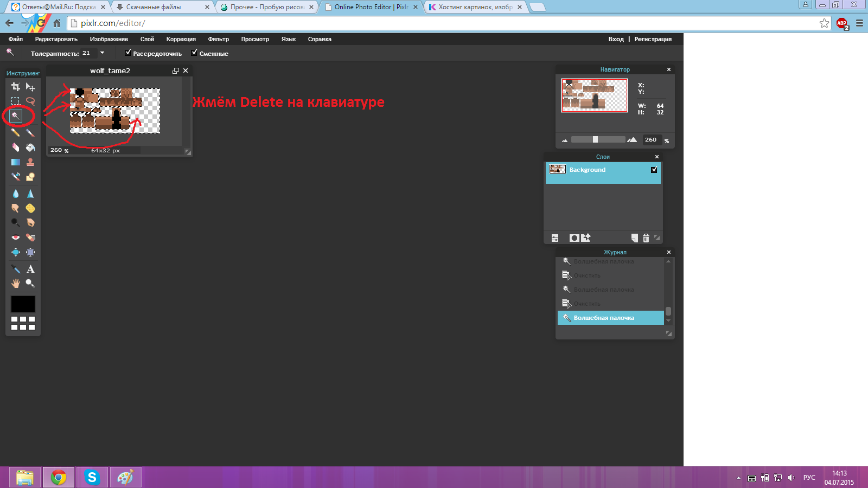Select the Dodge tool
The width and height of the screenshot is (868, 488).
click(x=16, y=223)
